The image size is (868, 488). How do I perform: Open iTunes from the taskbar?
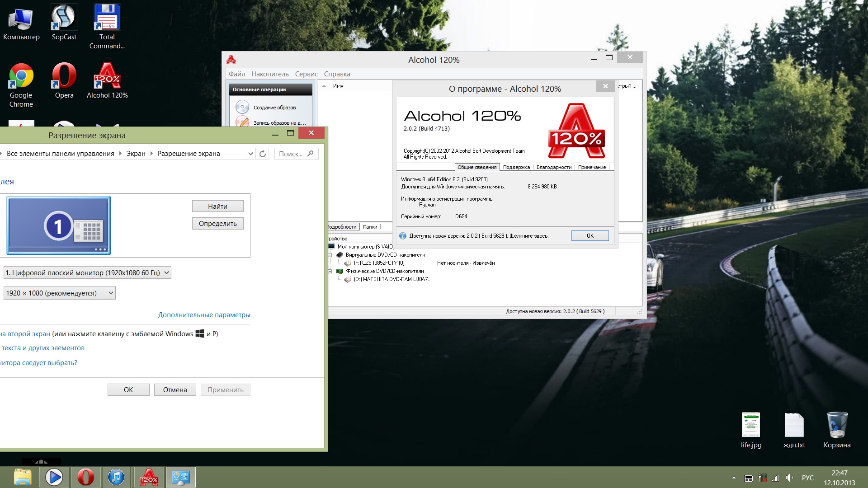[116, 477]
